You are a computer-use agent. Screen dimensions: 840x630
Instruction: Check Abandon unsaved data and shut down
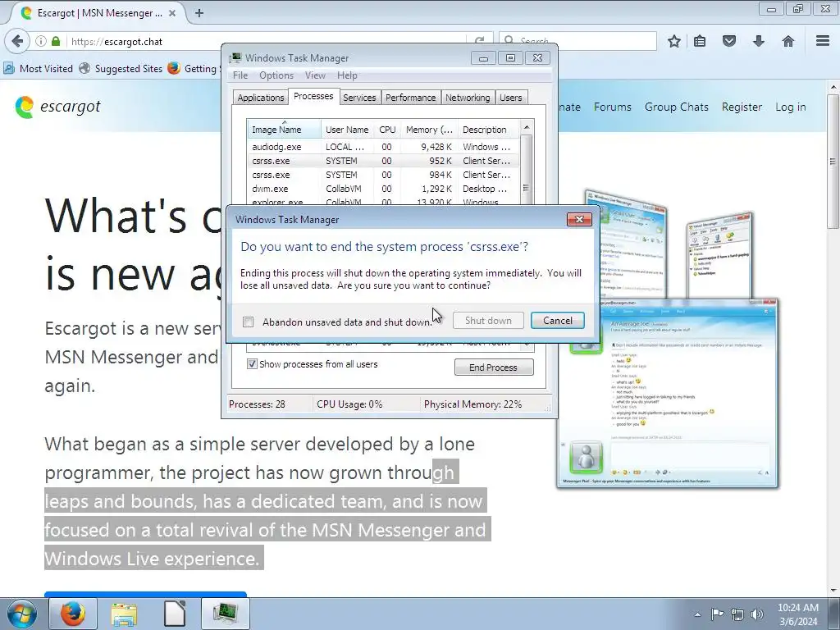click(x=248, y=322)
